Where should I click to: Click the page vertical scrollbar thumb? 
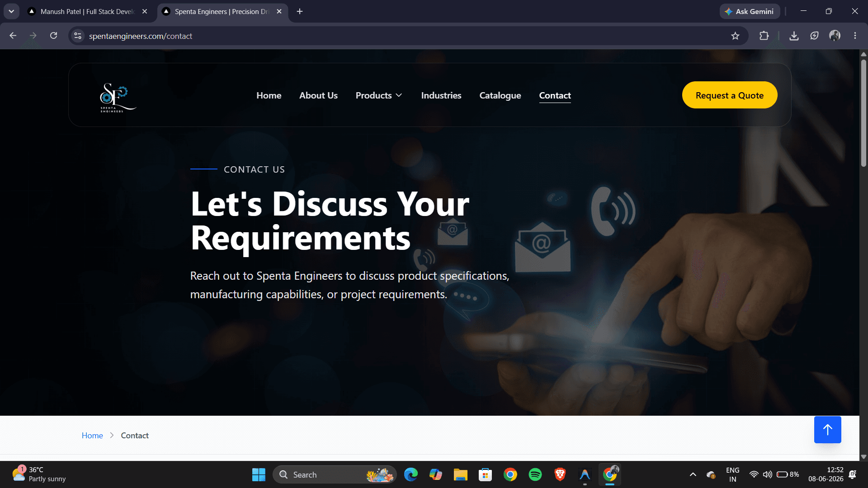[863, 113]
